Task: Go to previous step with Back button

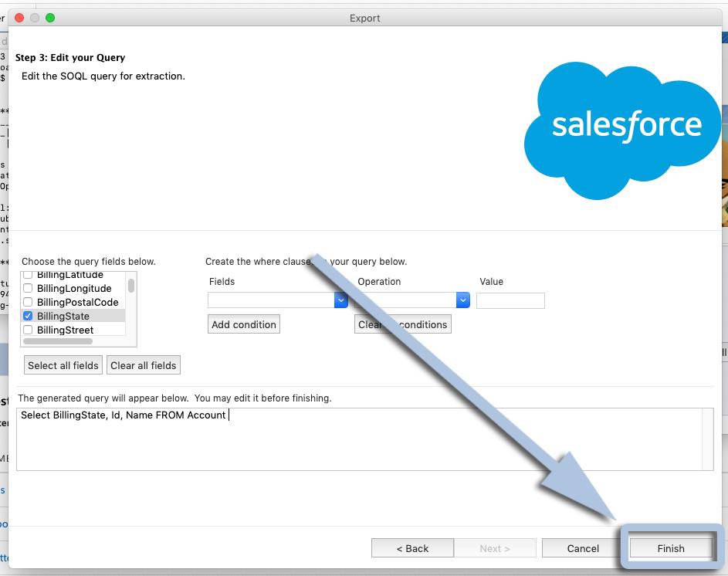Action: pos(412,548)
